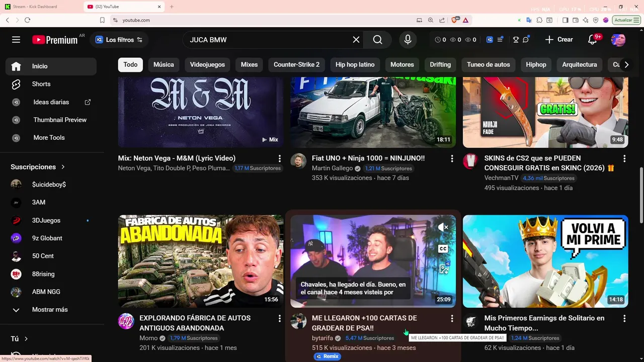This screenshot has height=362, width=644.
Task: Open More Tools in the sidebar
Action: 51,138
